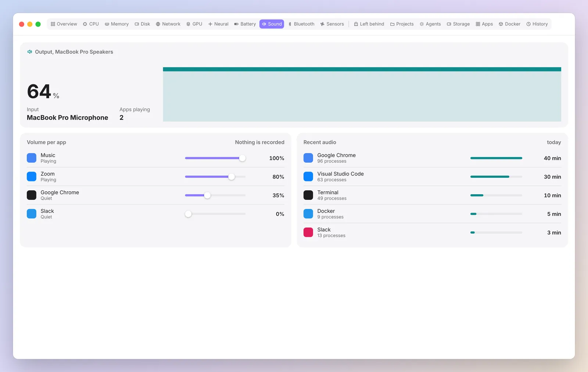The height and width of the screenshot is (372, 588).
Task: Click the Terminal usage bar in Recent audio
Action: click(x=496, y=195)
